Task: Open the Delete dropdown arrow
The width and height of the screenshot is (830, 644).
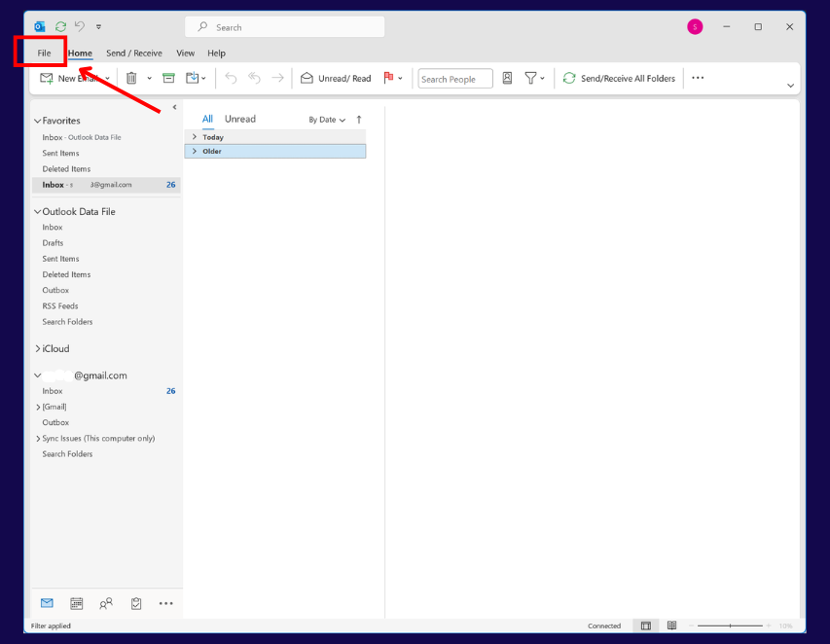Action: coord(149,79)
